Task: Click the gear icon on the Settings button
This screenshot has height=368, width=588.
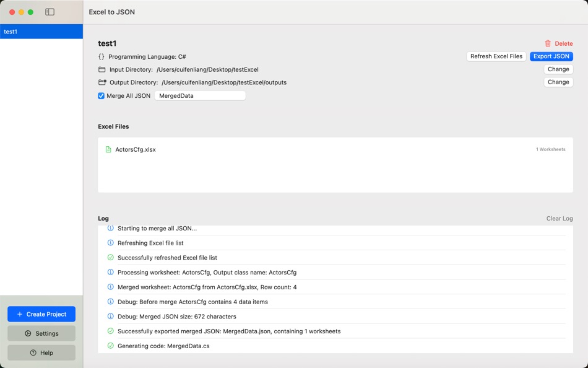Action: (28, 333)
